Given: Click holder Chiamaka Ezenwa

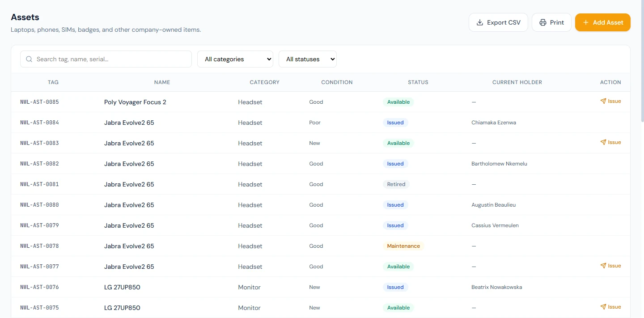Looking at the screenshot, I should coord(494,123).
